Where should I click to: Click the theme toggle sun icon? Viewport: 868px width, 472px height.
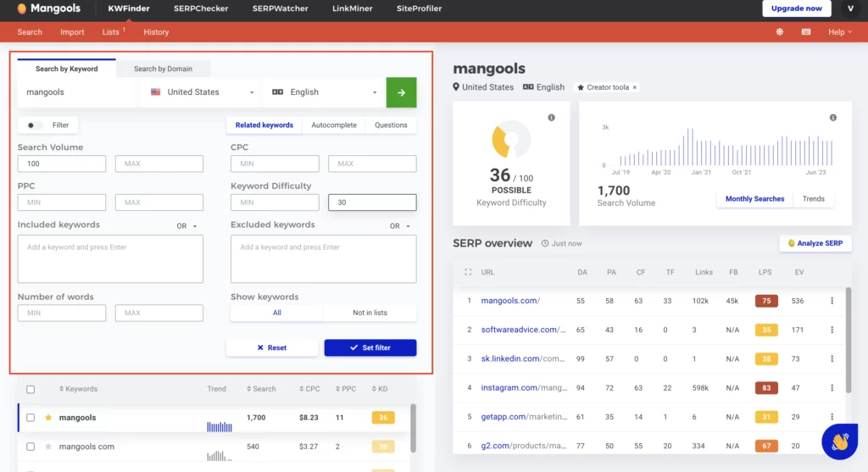tap(780, 32)
